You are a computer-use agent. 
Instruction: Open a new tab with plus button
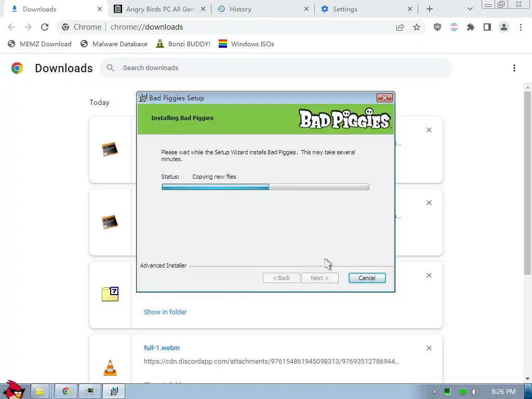430,9
